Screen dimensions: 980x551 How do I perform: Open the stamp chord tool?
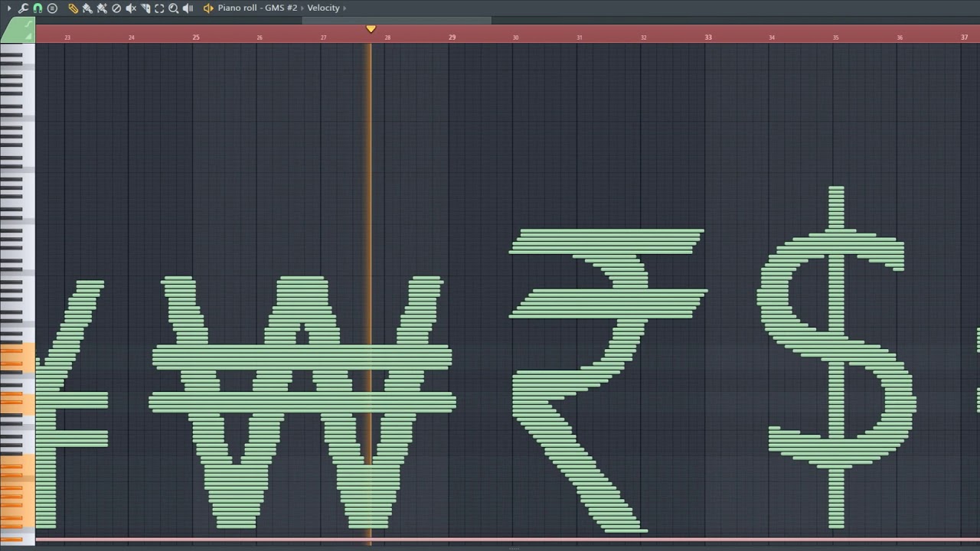click(x=52, y=8)
